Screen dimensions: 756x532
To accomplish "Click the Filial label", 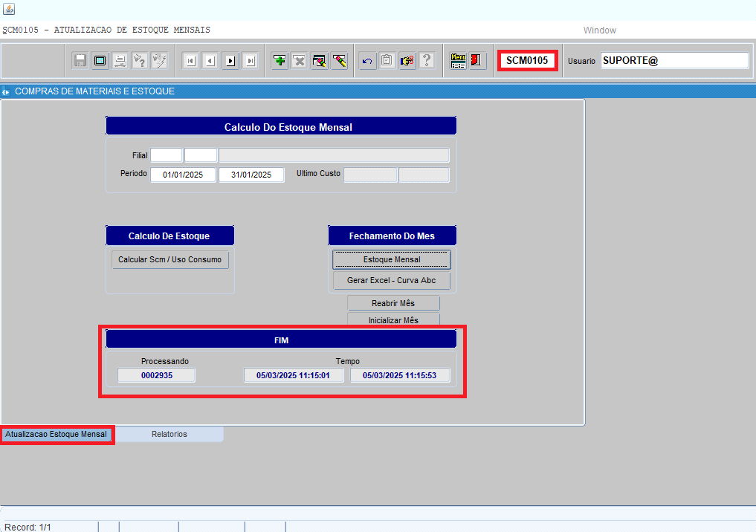I will point(140,155).
